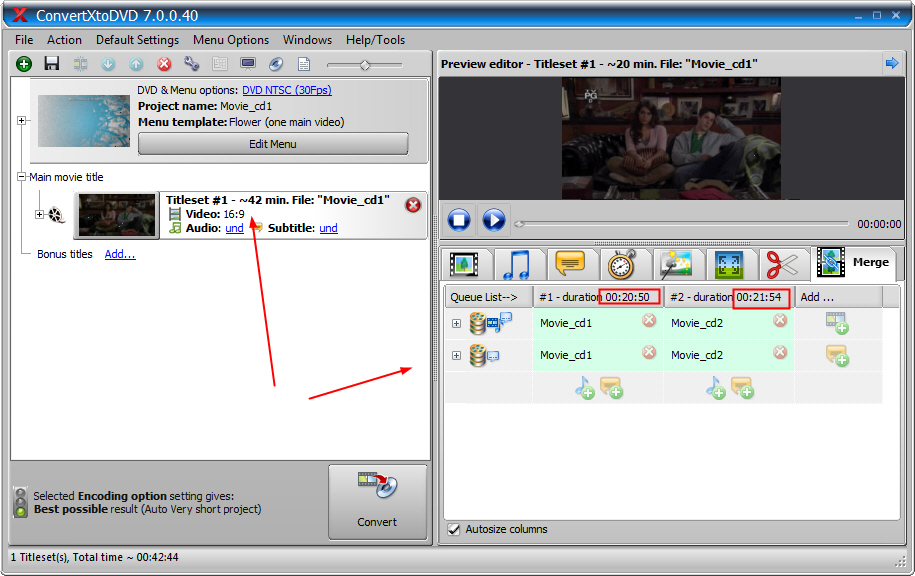Viewport: 915px width, 576px height.
Task: Stop the preview playback
Action: pos(459,220)
